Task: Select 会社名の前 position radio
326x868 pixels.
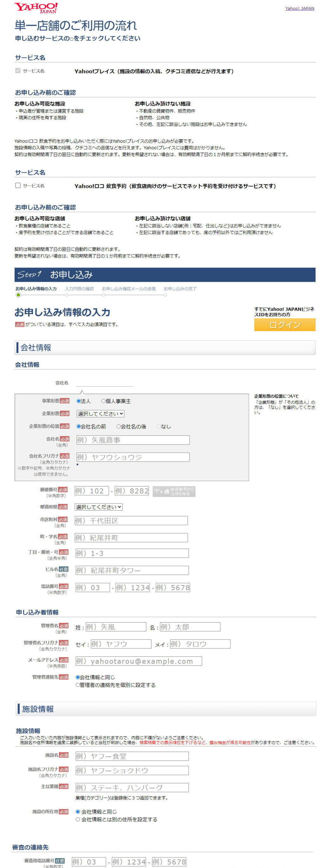Action: pos(79,427)
